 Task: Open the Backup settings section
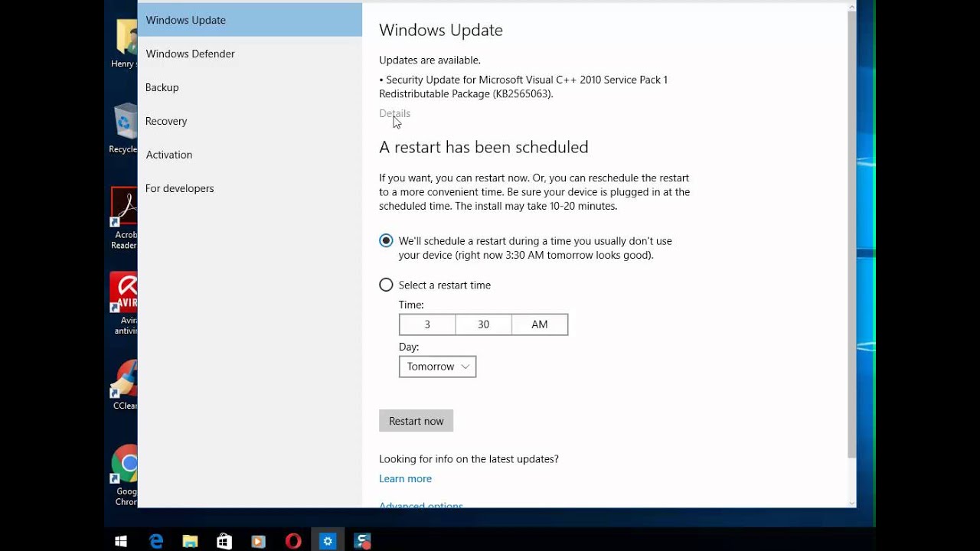(250, 87)
